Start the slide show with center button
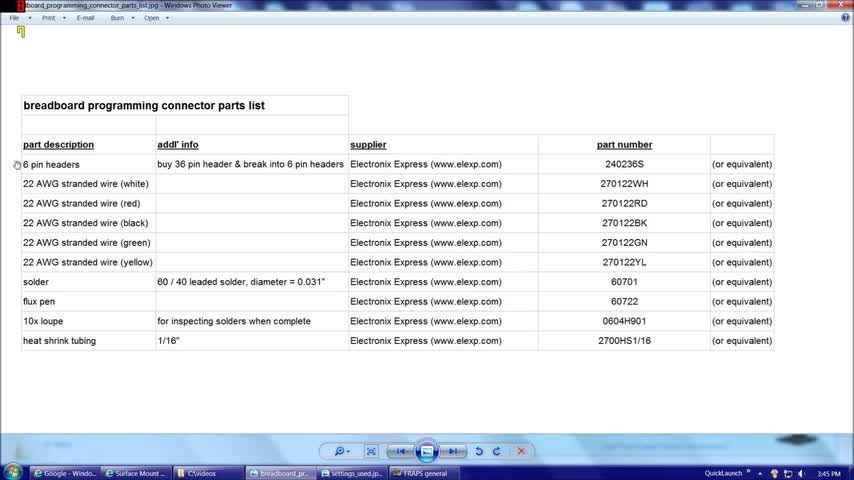Screen dimensions: 854x480 [x=427, y=451]
